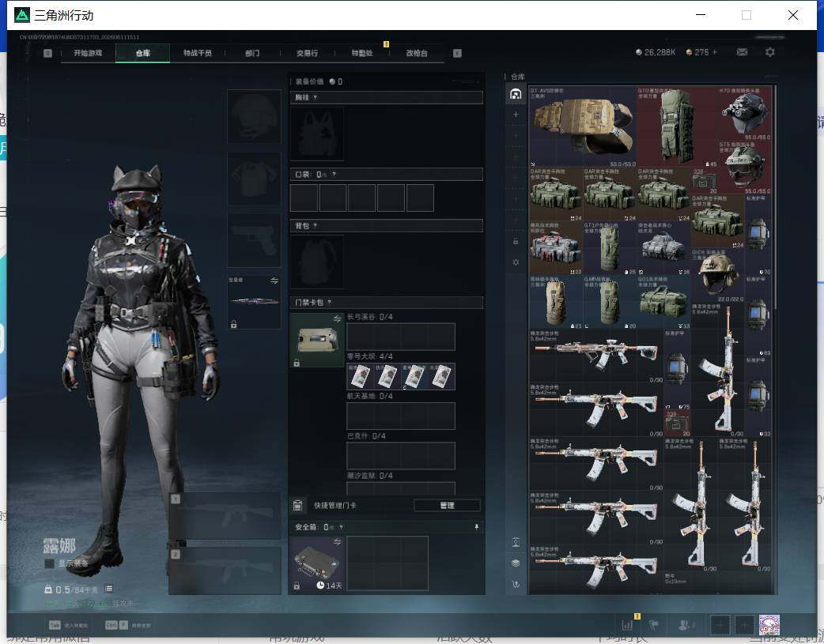This screenshot has width=824, height=644.
Task: Select the equipped knife melee slot
Action: click(x=254, y=302)
